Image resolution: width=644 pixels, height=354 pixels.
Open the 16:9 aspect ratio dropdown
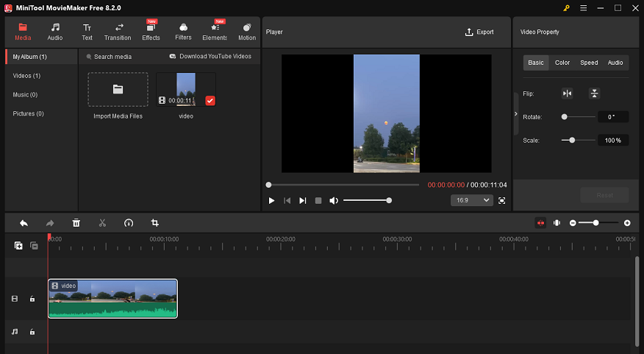pyautogui.click(x=472, y=200)
